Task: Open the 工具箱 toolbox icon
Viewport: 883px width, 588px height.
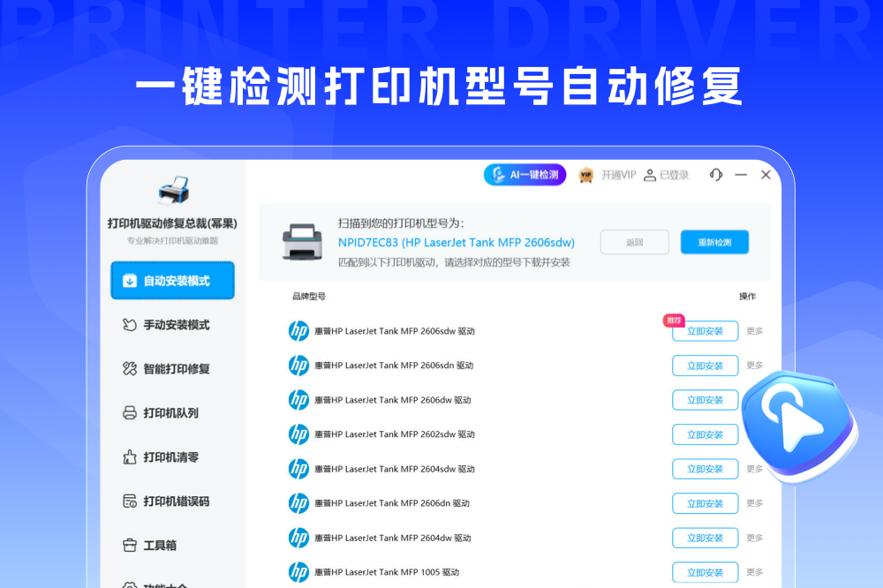Action: [x=130, y=546]
